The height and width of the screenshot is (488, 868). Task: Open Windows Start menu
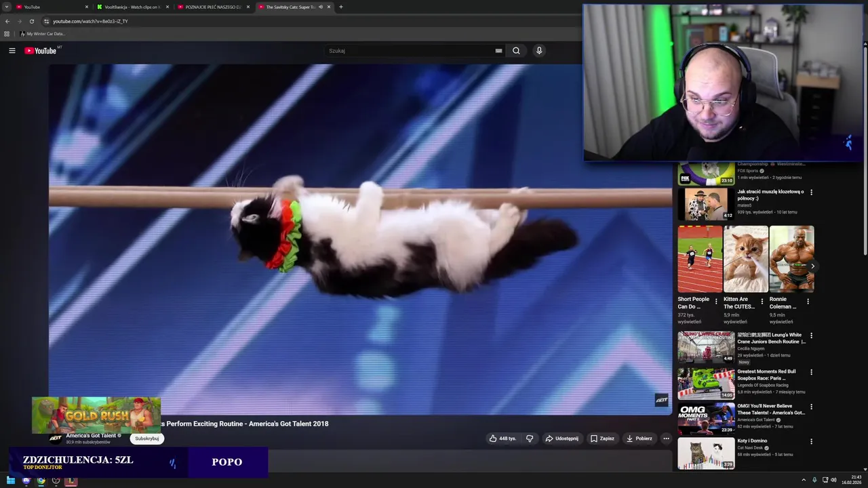click(11, 481)
